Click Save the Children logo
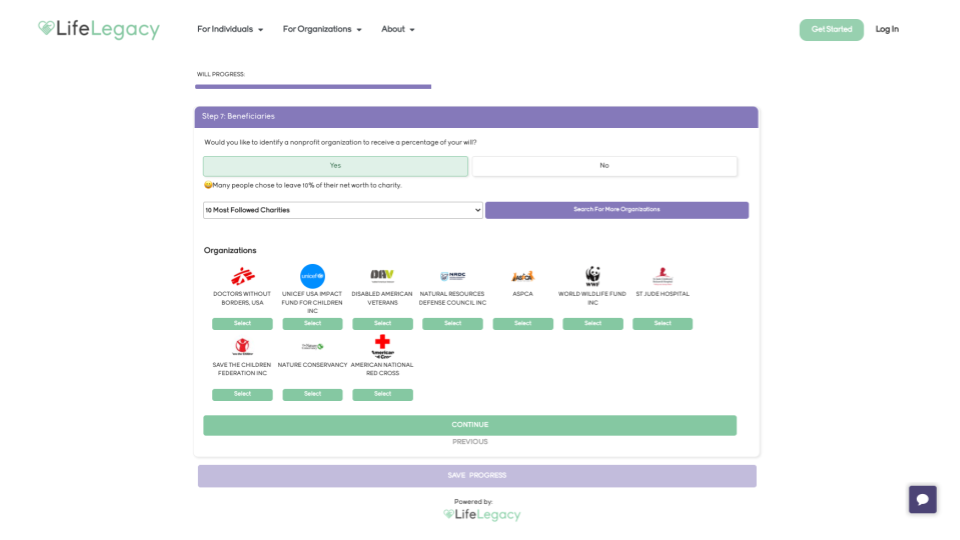This screenshot has width=960, height=540. [x=242, y=347]
